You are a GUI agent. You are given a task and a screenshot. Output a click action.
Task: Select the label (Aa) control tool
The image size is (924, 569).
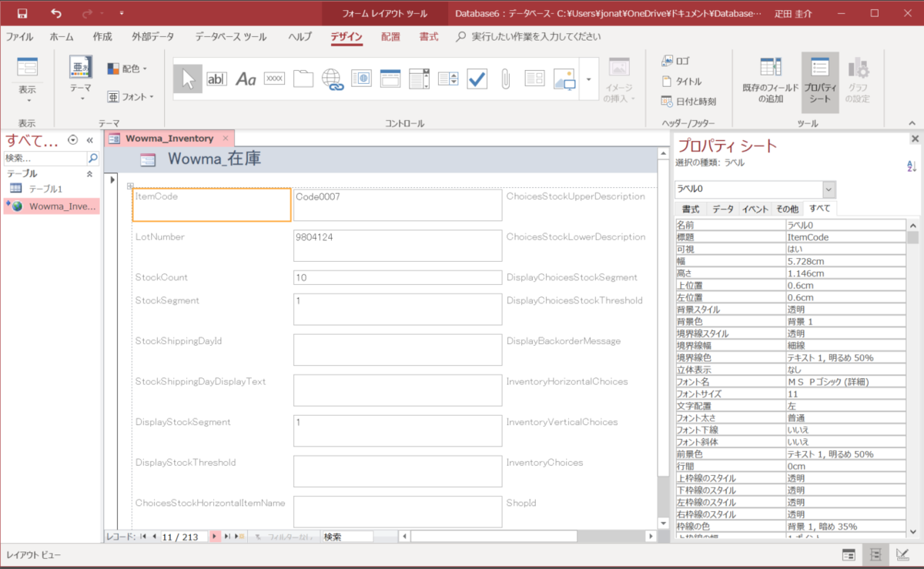click(246, 78)
